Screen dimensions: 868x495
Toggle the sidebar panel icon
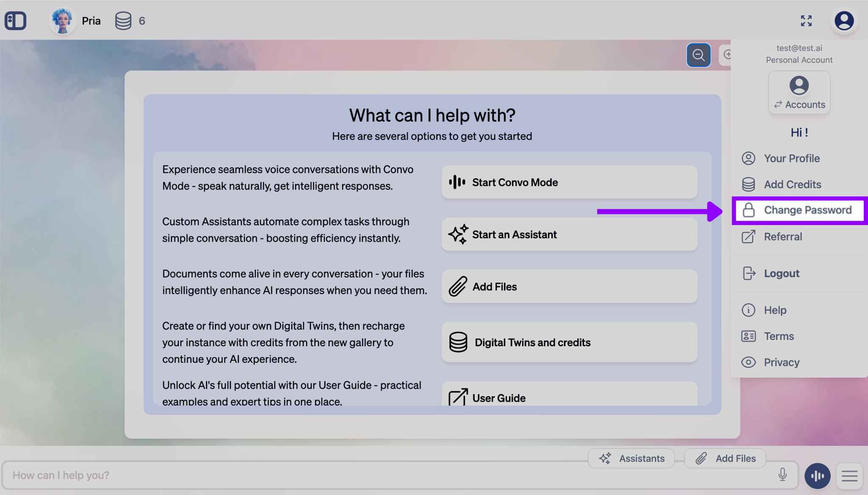[16, 21]
